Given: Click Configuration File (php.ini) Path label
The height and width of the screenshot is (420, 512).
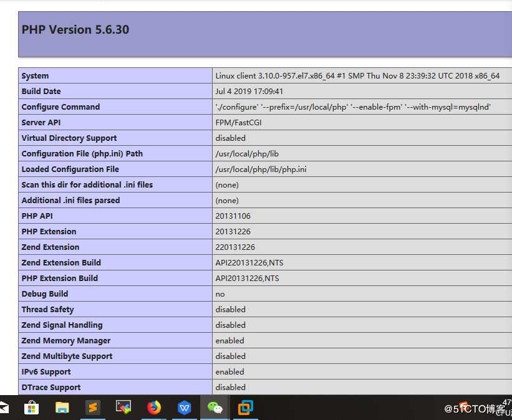Looking at the screenshot, I should click(x=82, y=154).
